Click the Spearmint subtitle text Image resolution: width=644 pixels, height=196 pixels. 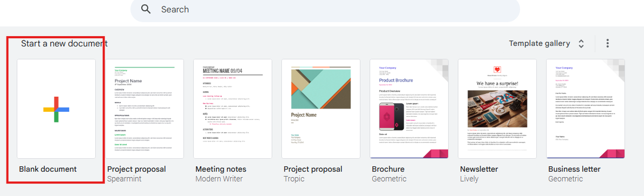coord(124,179)
